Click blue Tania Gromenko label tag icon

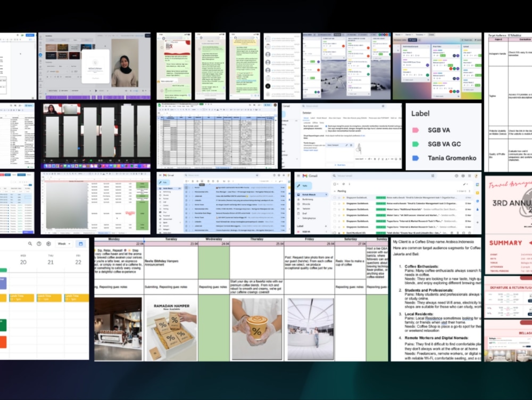point(415,158)
